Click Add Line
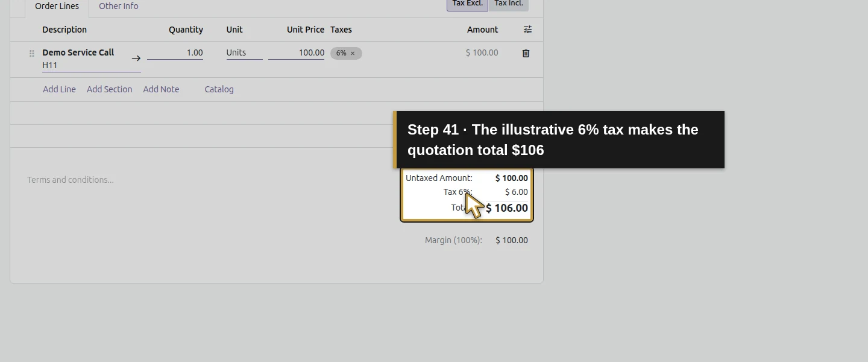The image size is (868, 362). click(59, 89)
